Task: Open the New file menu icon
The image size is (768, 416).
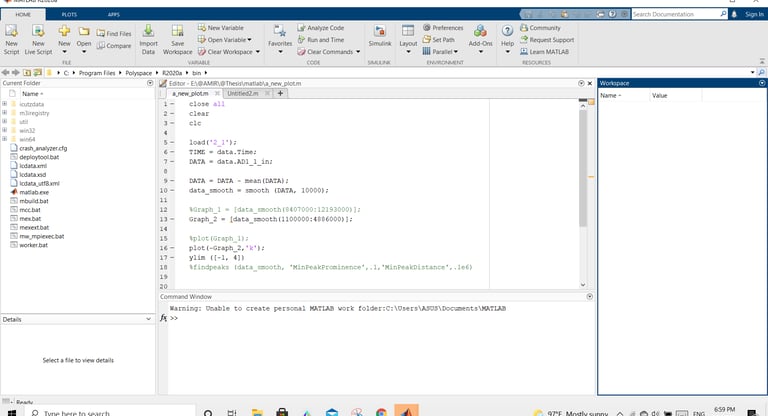Action: [x=64, y=32]
